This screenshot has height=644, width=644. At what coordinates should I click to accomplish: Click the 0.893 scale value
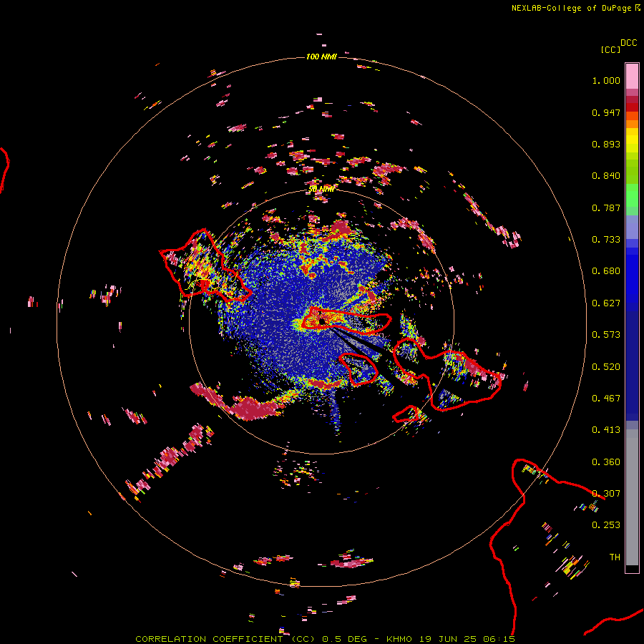point(606,144)
